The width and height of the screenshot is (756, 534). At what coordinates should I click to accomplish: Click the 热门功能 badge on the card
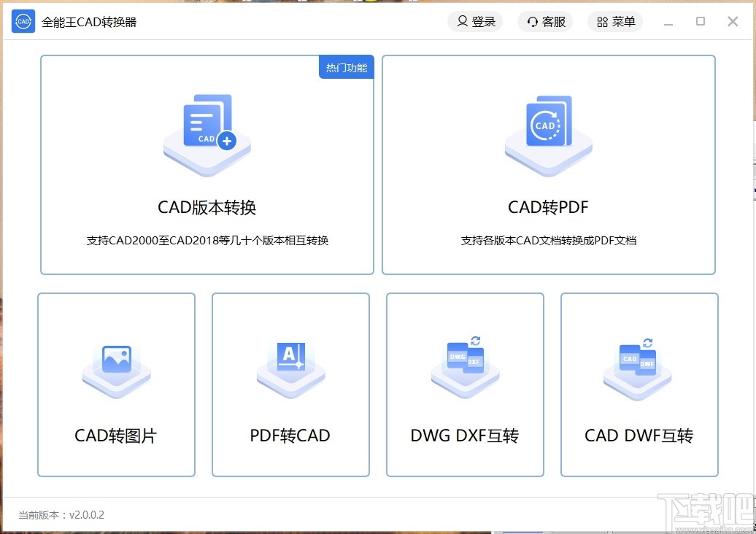(346, 66)
